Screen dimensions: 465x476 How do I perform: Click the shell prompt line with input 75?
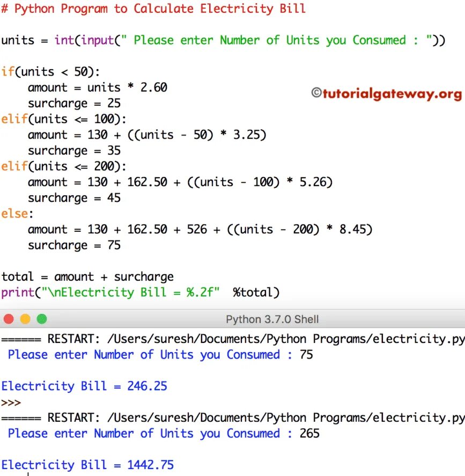coord(160,355)
